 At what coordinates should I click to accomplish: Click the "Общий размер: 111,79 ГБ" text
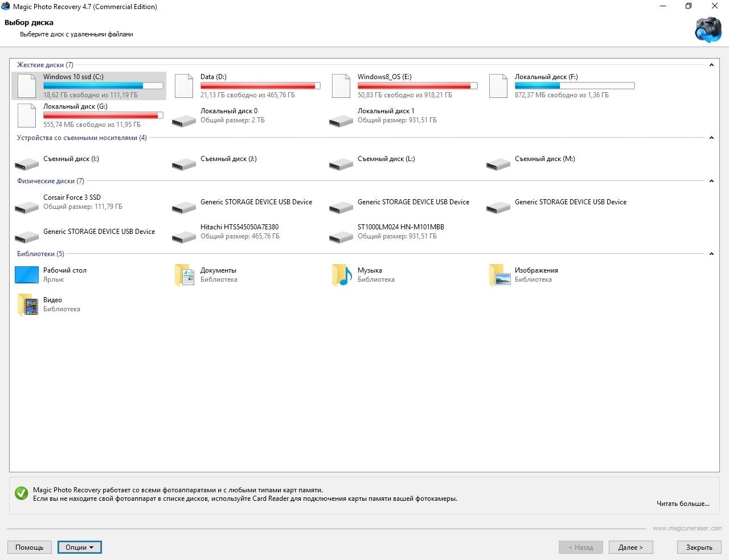pos(83,207)
